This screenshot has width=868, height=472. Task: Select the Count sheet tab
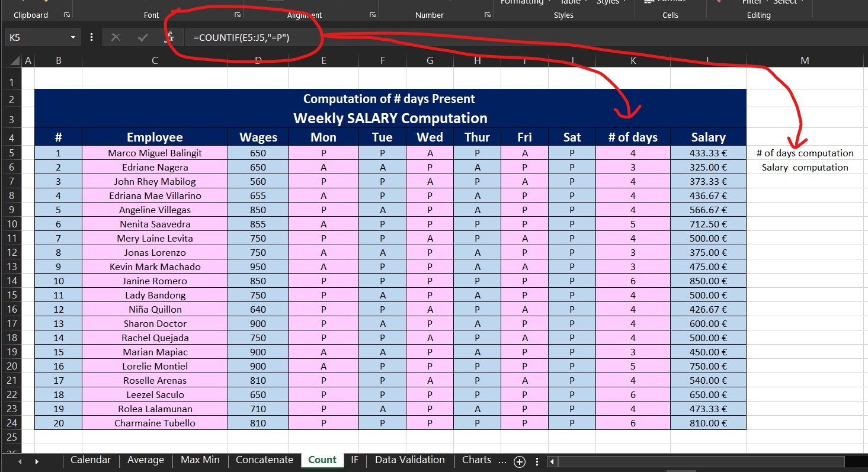pos(322,460)
